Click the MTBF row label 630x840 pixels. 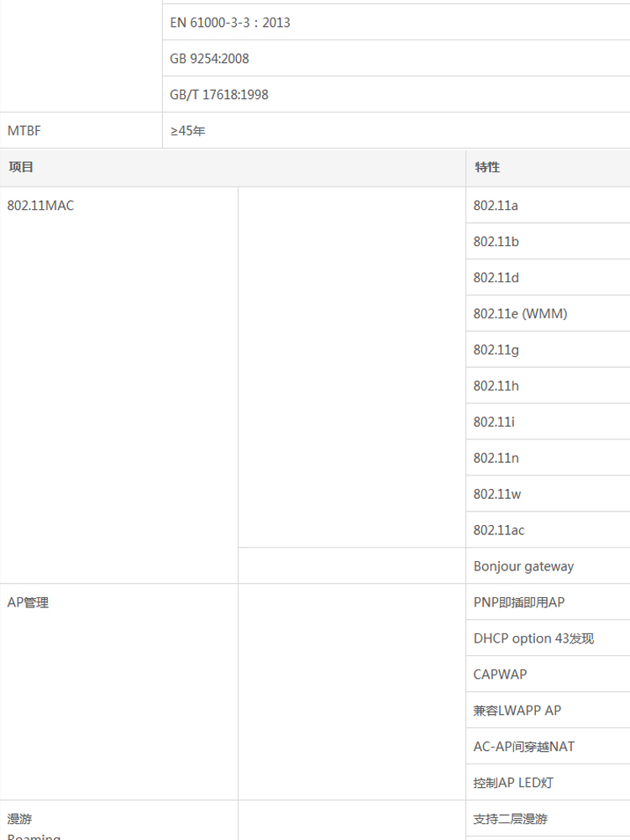point(81,130)
